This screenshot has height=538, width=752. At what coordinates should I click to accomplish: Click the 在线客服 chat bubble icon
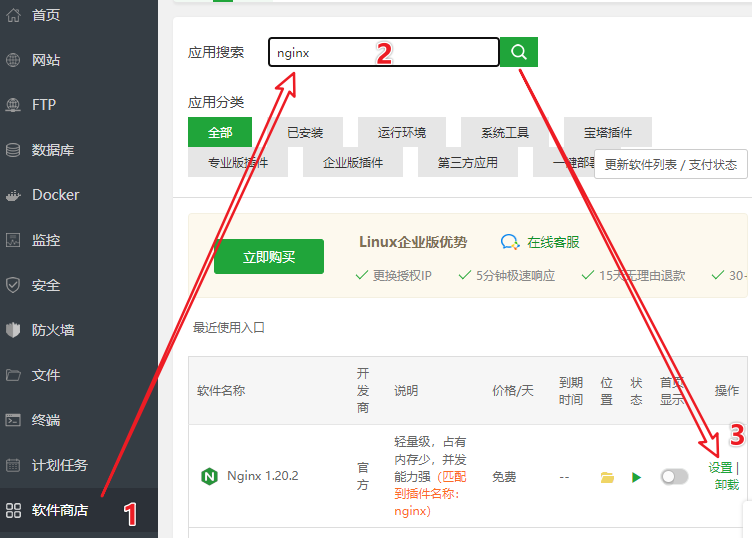[x=510, y=242]
